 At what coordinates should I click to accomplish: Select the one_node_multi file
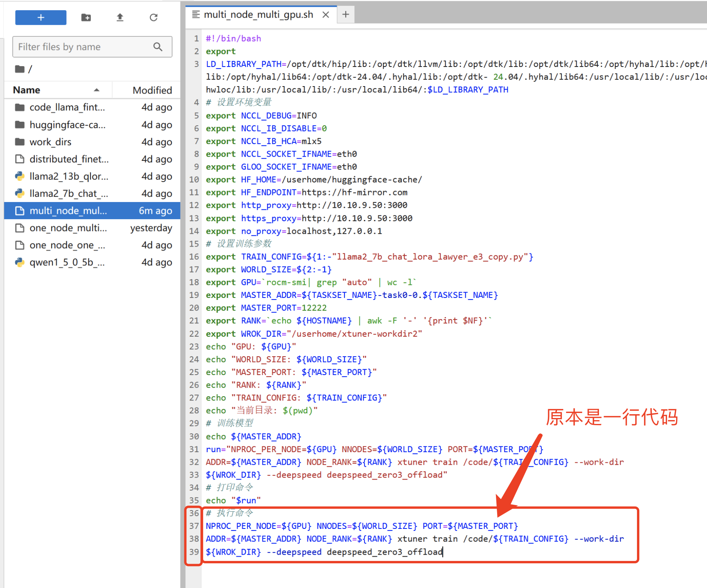tap(68, 228)
